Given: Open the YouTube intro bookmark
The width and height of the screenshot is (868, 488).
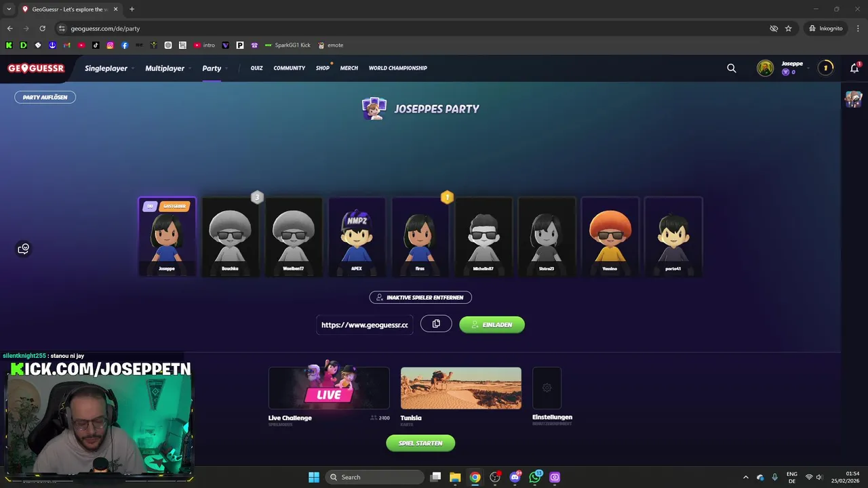Looking at the screenshot, I should point(204,45).
